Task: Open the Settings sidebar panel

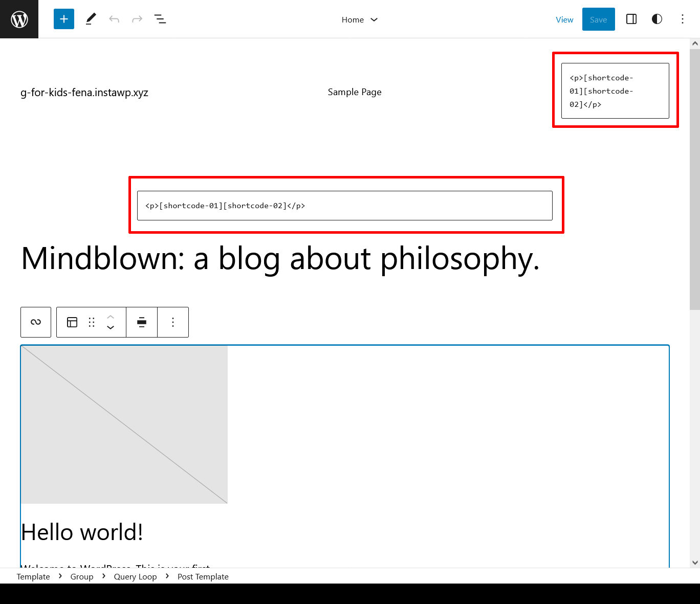Action: 631,19
